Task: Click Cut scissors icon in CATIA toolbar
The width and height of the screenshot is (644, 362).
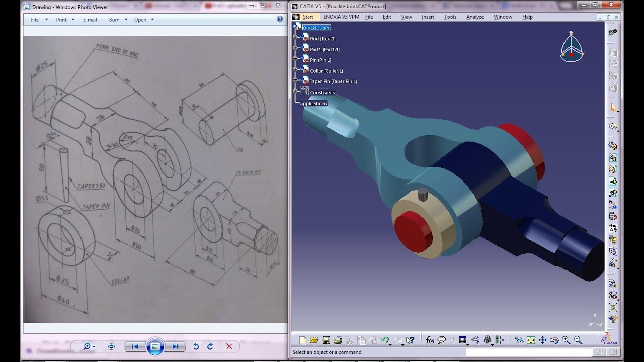Action: click(349, 340)
